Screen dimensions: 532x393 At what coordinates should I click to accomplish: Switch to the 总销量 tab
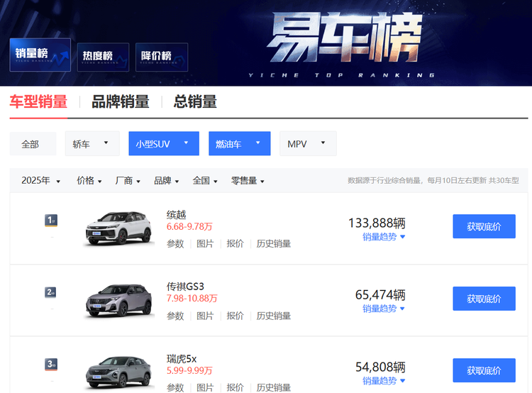(x=195, y=102)
